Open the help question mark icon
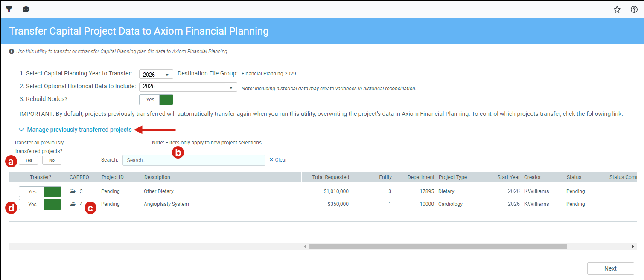This screenshot has height=280, width=644. click(634, 9)
